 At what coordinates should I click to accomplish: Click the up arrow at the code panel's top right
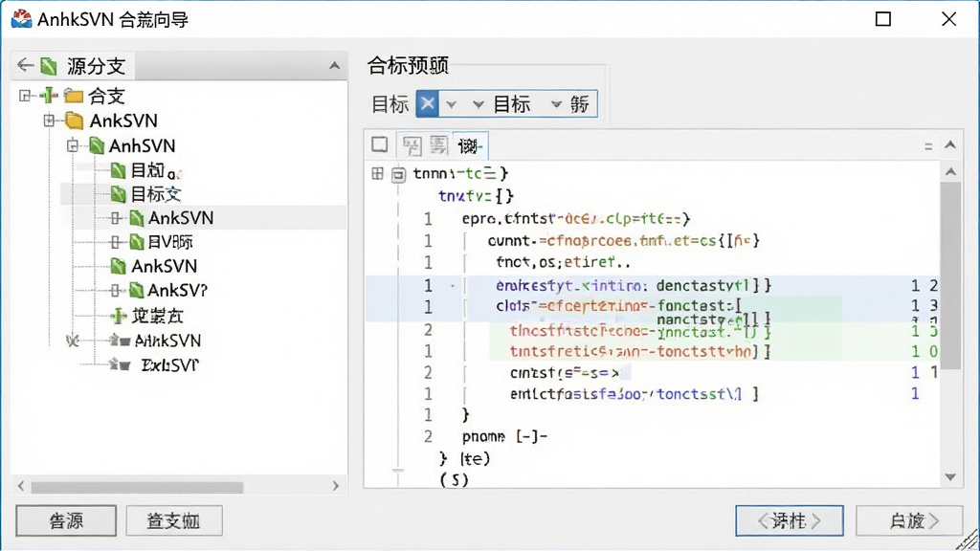[950, 145]
